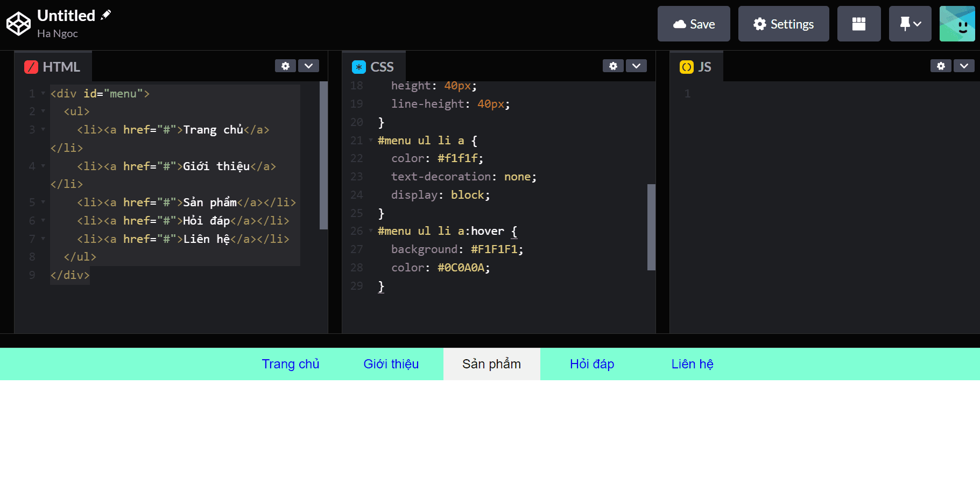Click the CSS panel icon
This screenshot has width=980, height=496.
click(x=358, y=67)
